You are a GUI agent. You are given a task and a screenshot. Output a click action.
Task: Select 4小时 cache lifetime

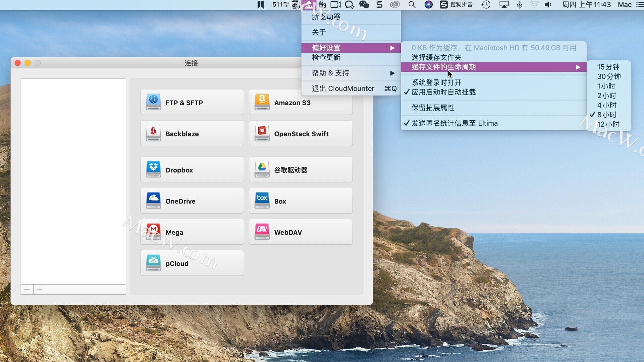coord(609,105)
